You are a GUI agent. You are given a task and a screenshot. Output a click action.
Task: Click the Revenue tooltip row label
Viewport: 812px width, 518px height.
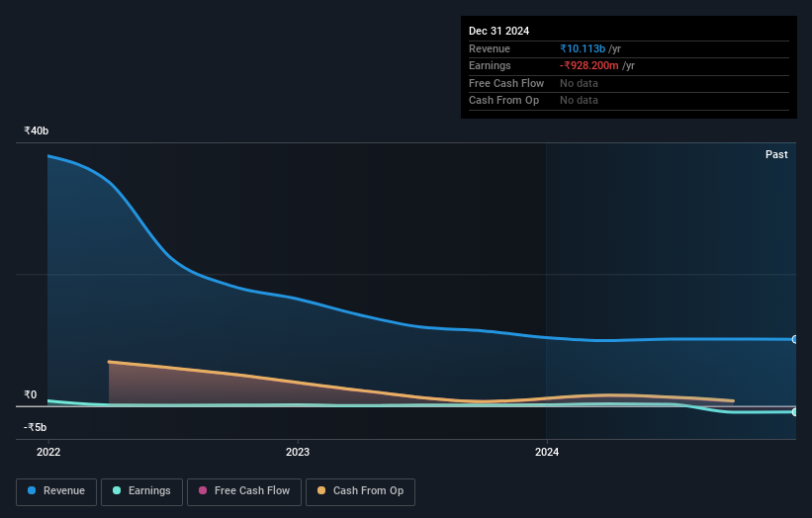[490, 48]
